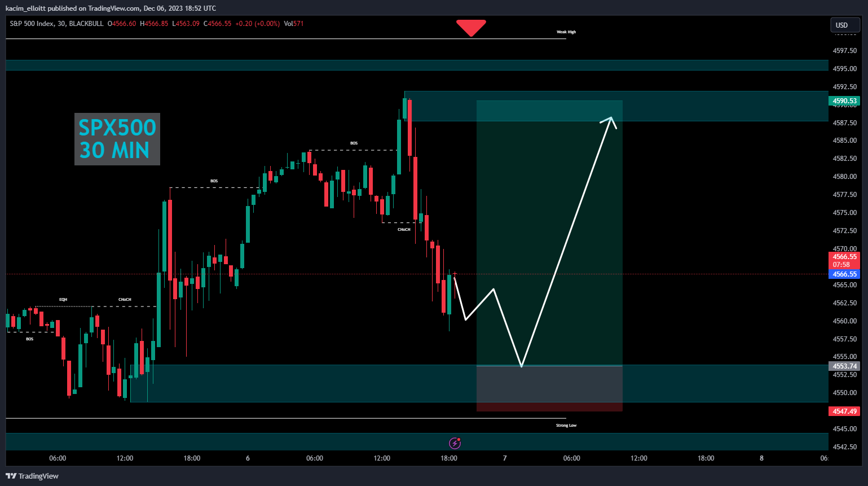Click the 4595.00 price axis label
This screenshot has width=868, height=486.
[x=845, y=69]
